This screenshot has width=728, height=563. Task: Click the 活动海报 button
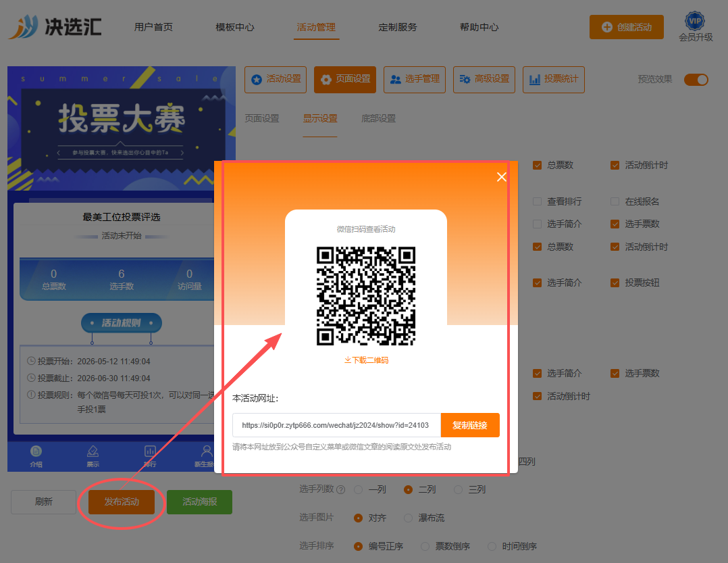pyautogui.click(x=200, y=501)
